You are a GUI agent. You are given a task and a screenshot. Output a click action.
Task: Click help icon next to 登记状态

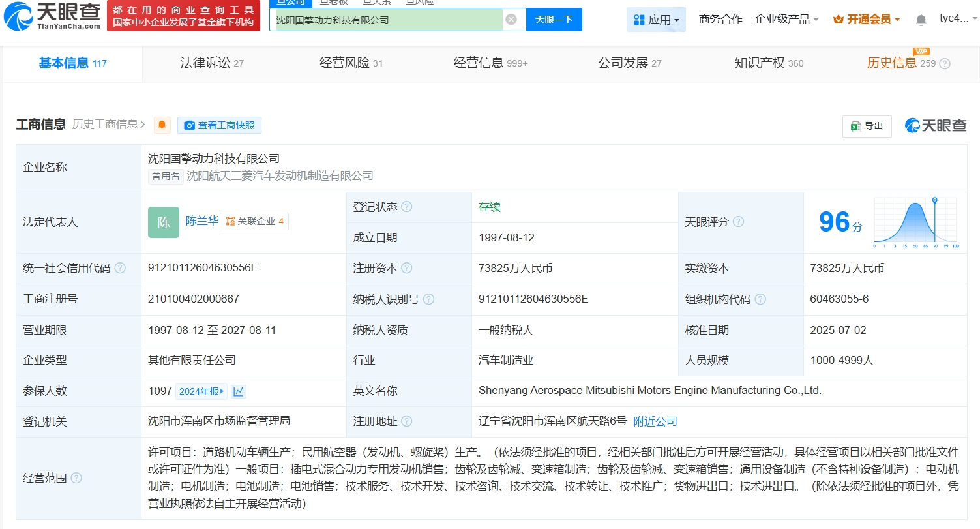[x=407, y=207]
